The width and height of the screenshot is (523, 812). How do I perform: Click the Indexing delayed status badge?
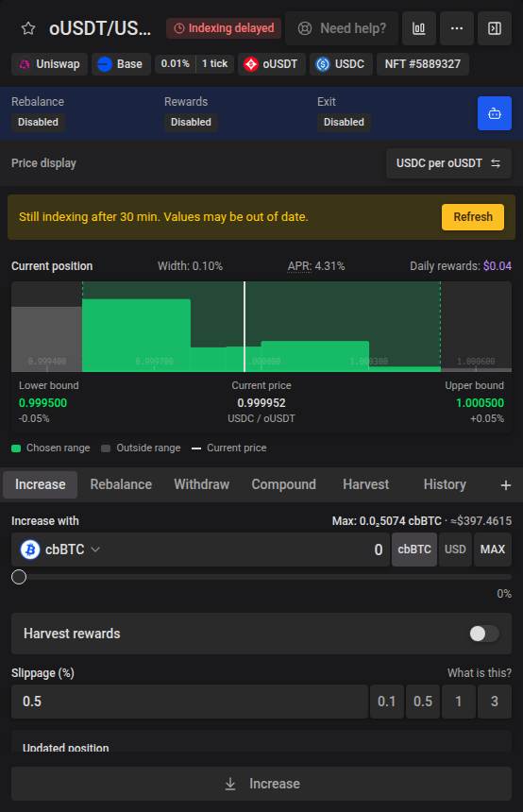[x=224, y=28]
